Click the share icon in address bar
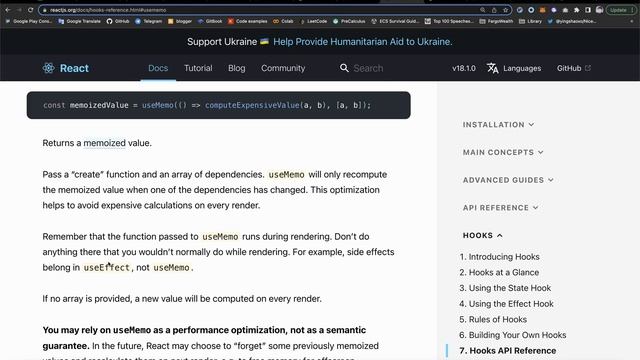 click(x=494, y=10)
